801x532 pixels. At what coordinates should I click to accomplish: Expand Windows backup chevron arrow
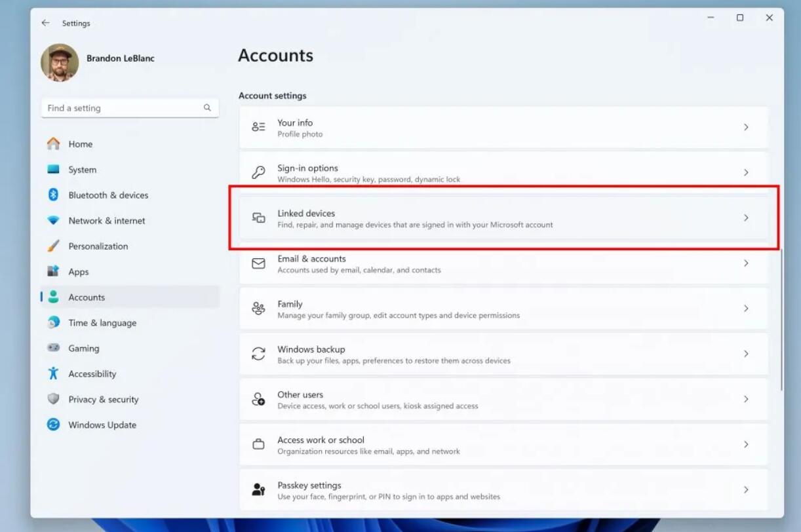[x=746, y=354]
